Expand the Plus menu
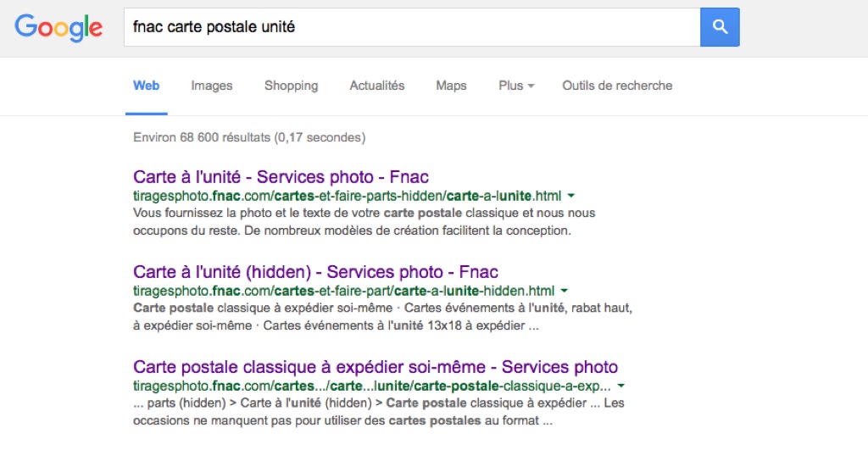Viewport: 868px width, 450px height. point(516,86)
